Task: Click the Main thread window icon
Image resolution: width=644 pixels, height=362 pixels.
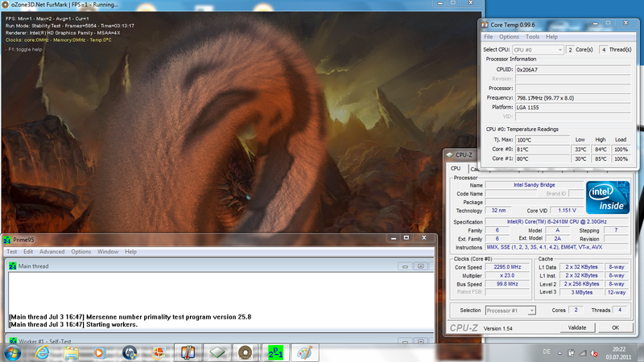Action: pyautogui.click(x=13, y=266)
